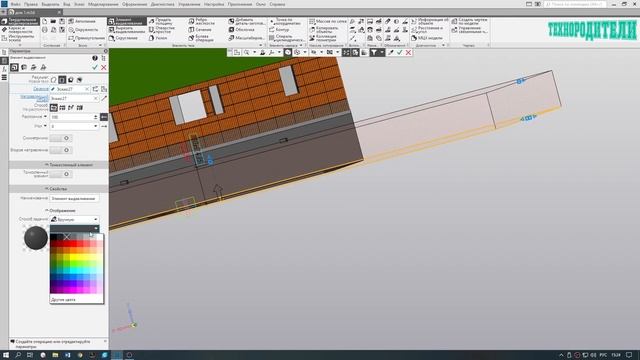Open the Расстояние label dropdown arrow
This screenshot has width=640, height=360.
pos(45,117)
